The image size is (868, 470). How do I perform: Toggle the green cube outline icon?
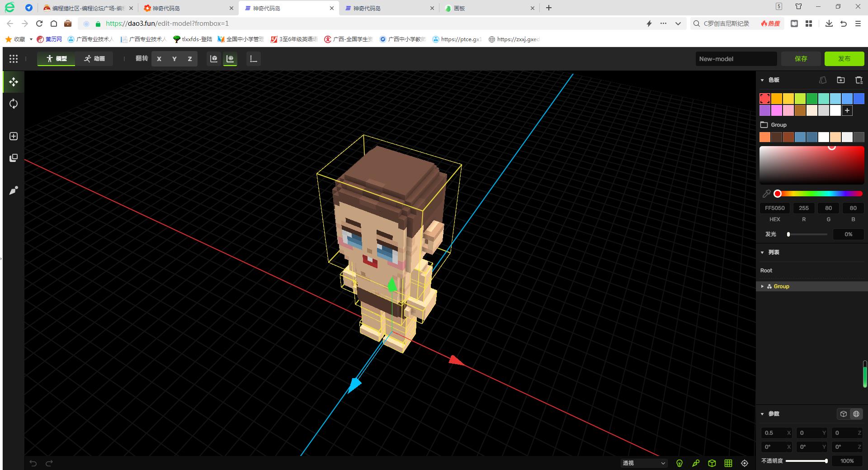(712, 463)
